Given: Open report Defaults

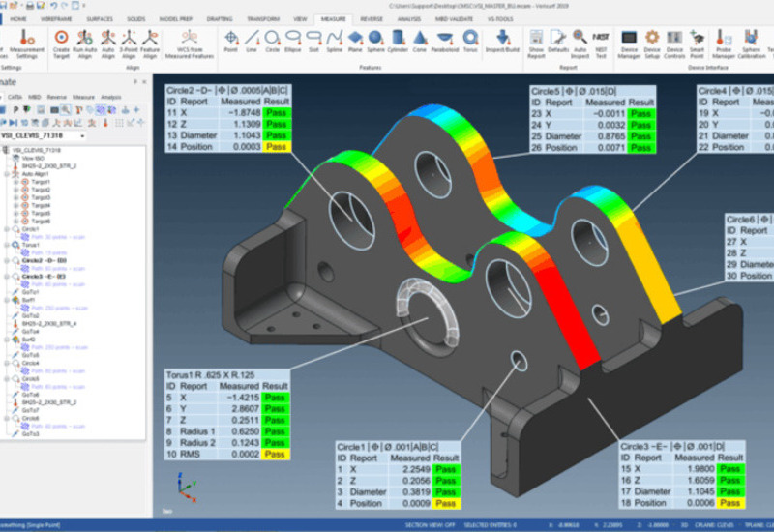Looking at the screenshot, I should click(x=558, y=42).
